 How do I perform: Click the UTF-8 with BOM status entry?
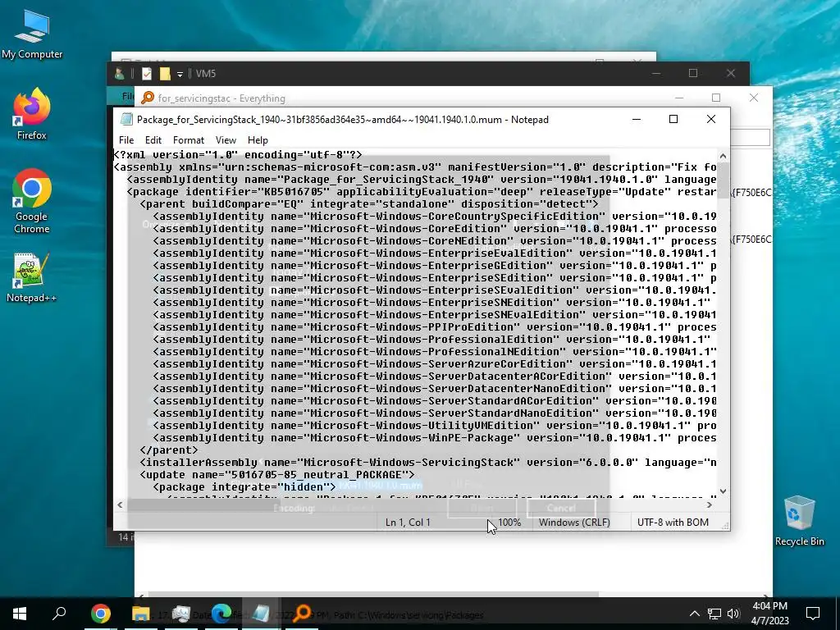coord(673,523)
